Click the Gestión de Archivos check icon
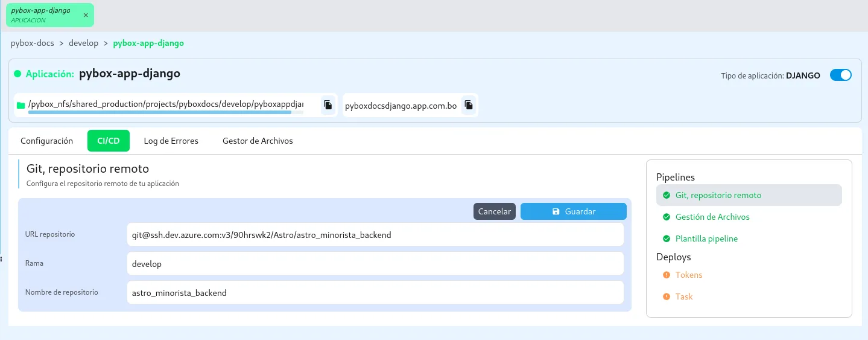Viewport: 868px width, 340px height. point(667,217)
